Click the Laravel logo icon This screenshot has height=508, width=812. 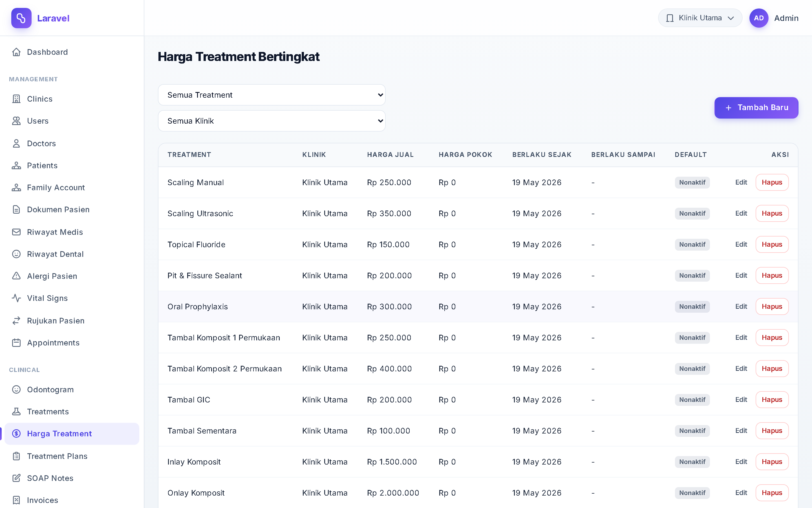tap(21, 18)
